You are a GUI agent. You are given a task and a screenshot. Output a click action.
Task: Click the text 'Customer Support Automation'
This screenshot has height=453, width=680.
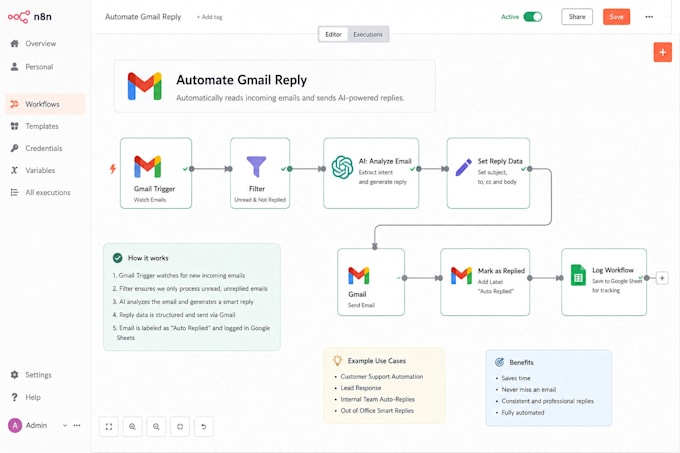coord(382,377)
